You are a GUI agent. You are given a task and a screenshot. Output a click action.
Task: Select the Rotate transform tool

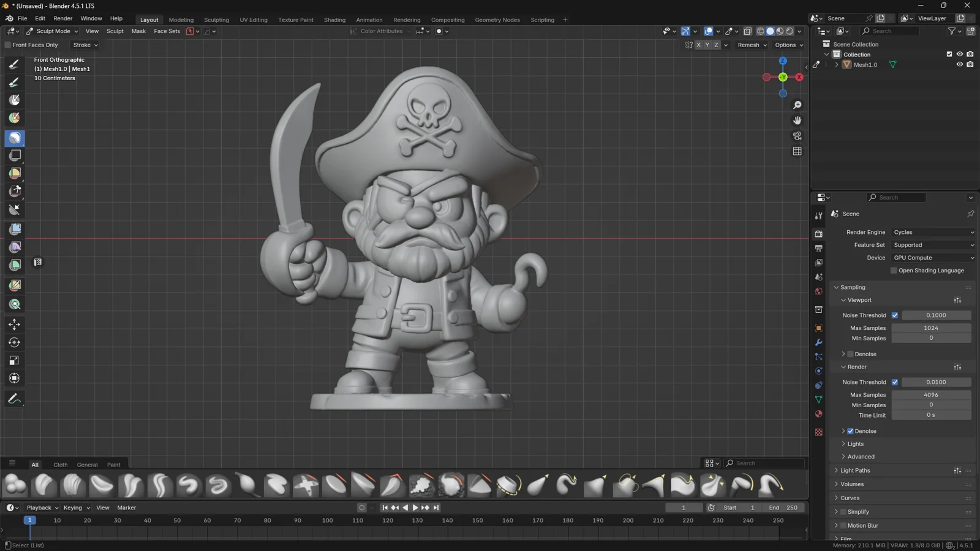[15, 342]
